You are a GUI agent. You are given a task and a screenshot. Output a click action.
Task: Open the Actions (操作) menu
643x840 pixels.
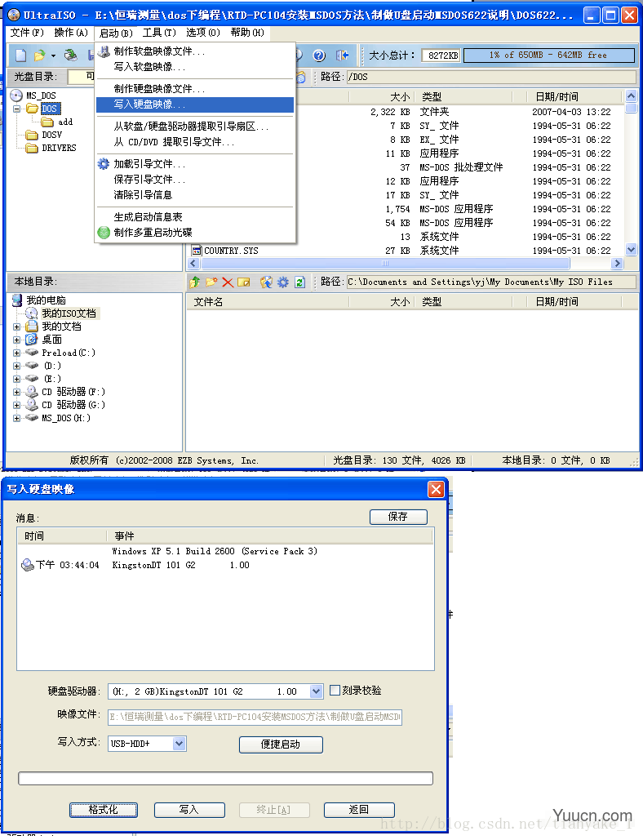[x=71, y=33]
